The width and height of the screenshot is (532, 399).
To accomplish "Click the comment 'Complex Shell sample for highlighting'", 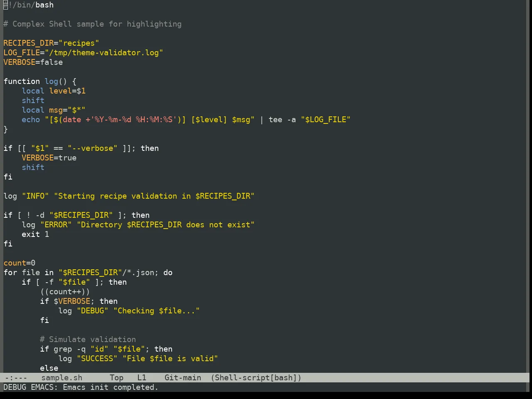I will [x=92, y=24].
